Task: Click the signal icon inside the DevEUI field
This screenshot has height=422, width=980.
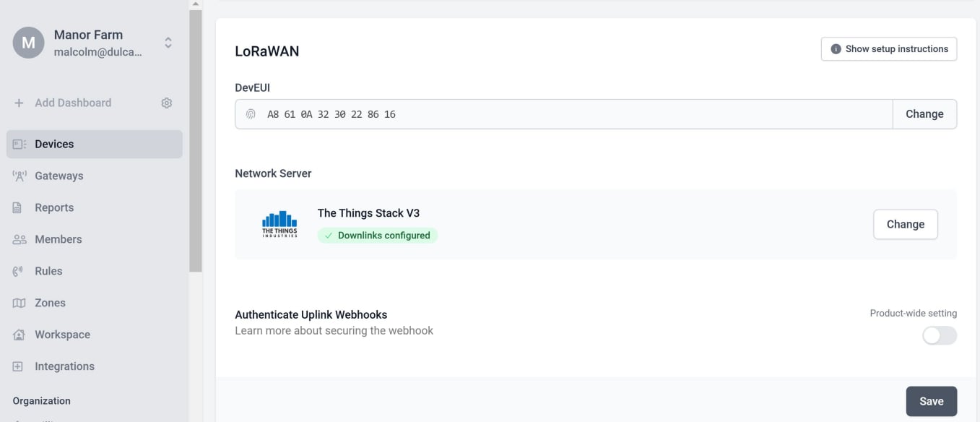Action: pyautogui.click(x=251, y=113)
